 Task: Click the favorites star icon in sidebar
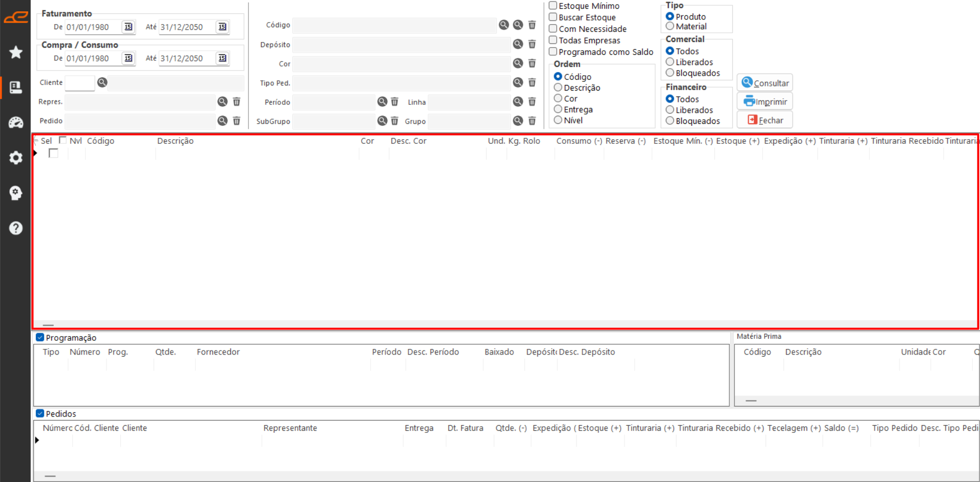tap(16, 52)
